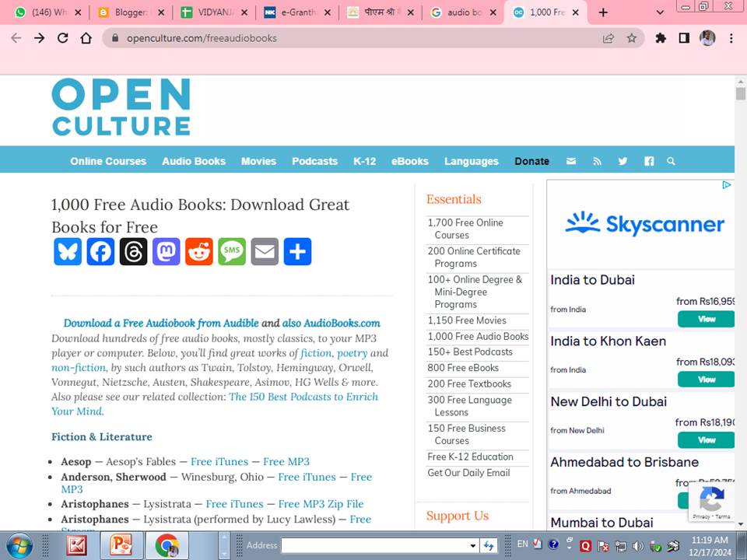
Task: Open Chrome's three-dot menu
Action: coord(731,38)
